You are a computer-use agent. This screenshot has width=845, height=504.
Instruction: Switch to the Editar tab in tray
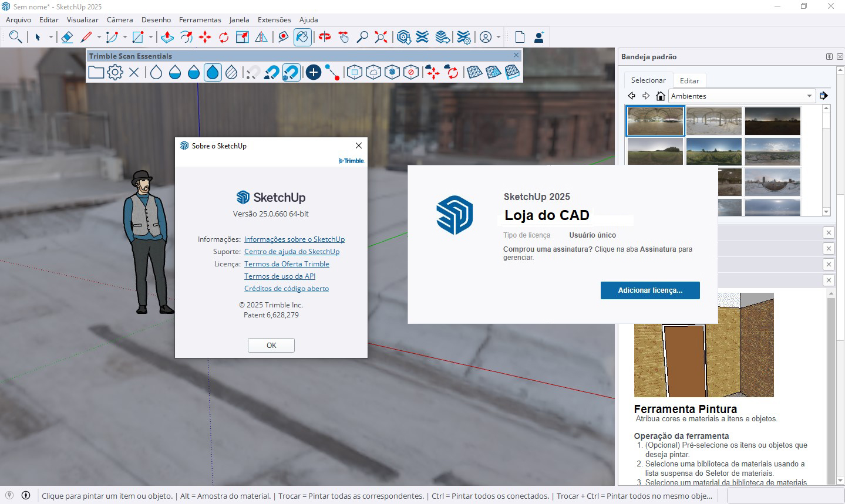tap(689, 81)
